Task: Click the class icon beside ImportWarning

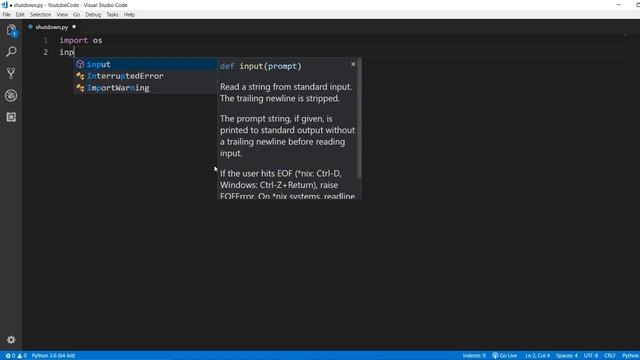Action: pos(80,88)
